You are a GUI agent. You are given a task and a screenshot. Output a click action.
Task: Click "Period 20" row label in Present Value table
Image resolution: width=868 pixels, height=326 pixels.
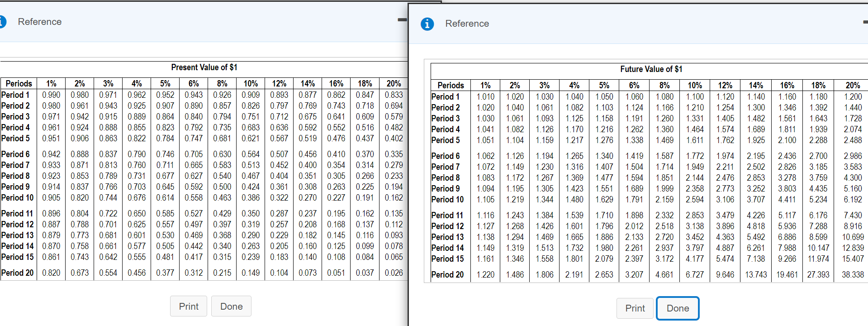[17, 273]
